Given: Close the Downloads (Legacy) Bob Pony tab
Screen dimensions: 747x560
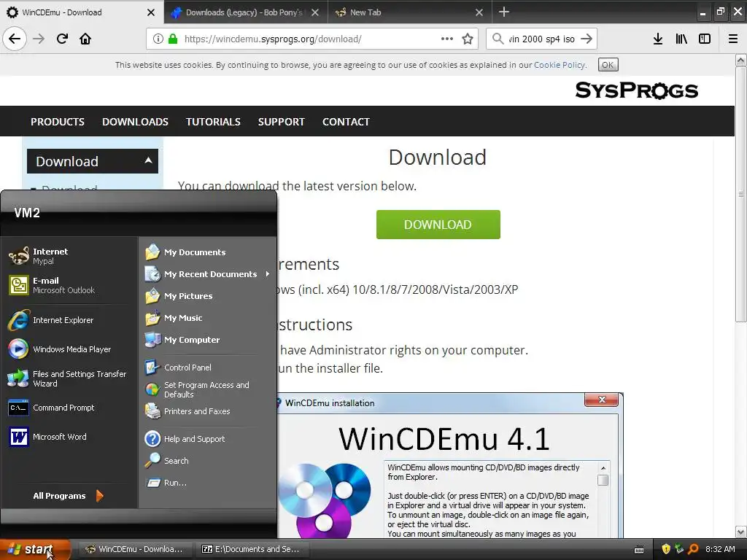Looking at the screenshot, I should click(x=315, y=12).
